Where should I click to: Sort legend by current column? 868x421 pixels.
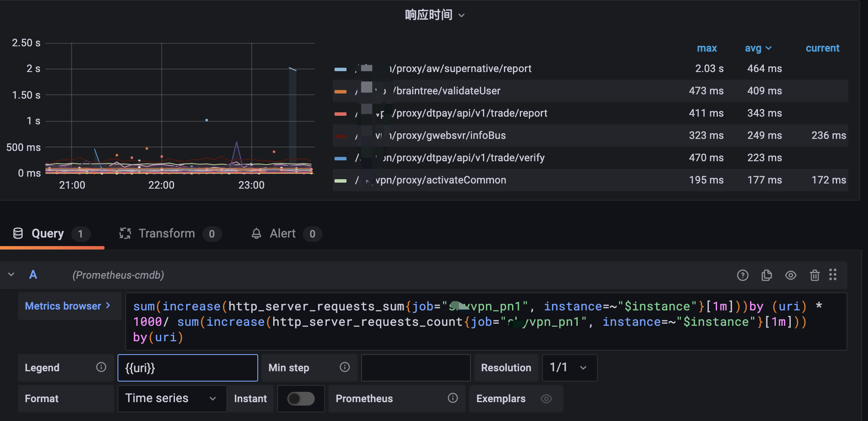pos(822,48)
